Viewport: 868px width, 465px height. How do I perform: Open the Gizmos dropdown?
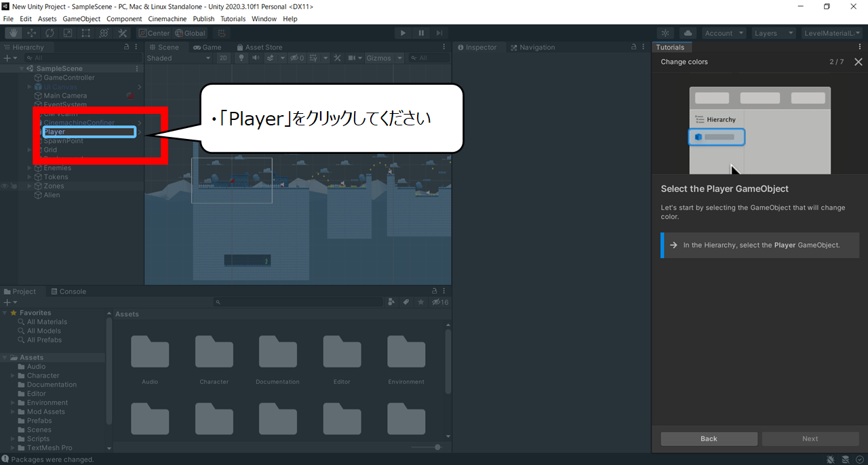coord(384,58)
